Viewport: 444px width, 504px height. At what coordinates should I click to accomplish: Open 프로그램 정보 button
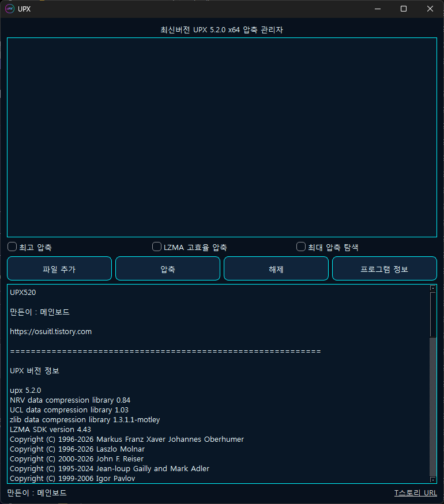385,269
